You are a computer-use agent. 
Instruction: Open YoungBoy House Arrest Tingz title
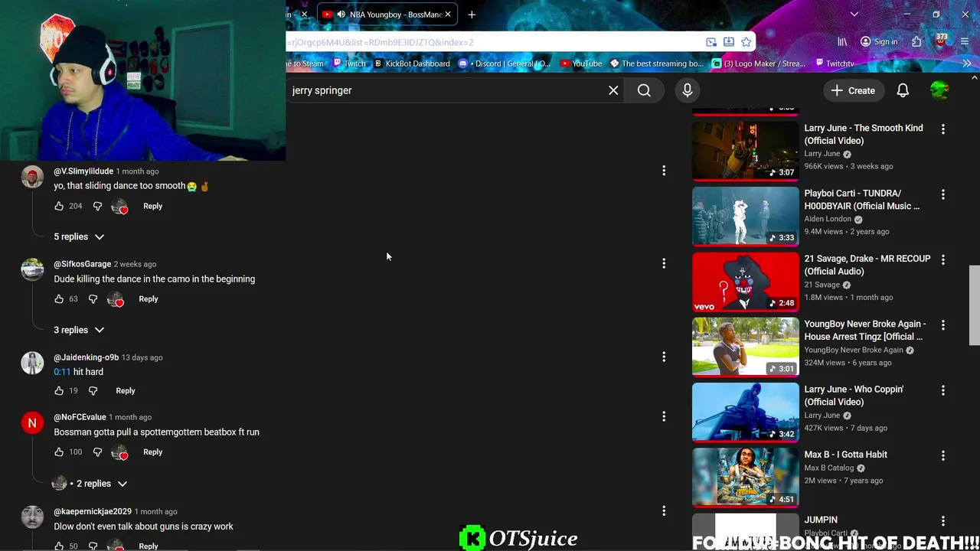pyautogui.click(x=865, y=330)
